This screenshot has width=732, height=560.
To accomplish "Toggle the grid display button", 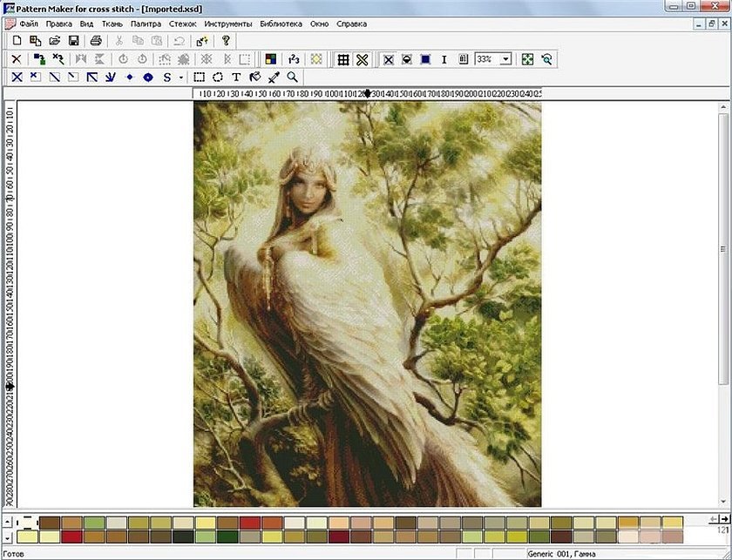I will pos(343,59).
